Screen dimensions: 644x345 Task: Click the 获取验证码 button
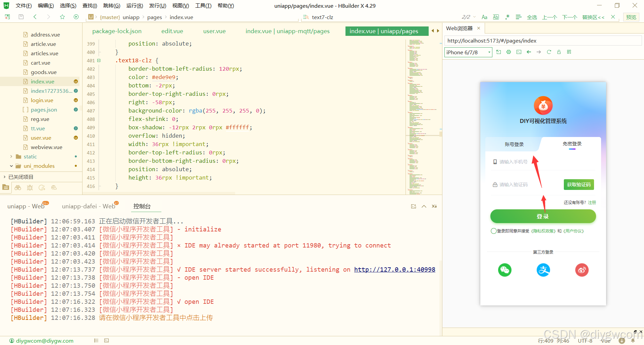coord(579,185)
